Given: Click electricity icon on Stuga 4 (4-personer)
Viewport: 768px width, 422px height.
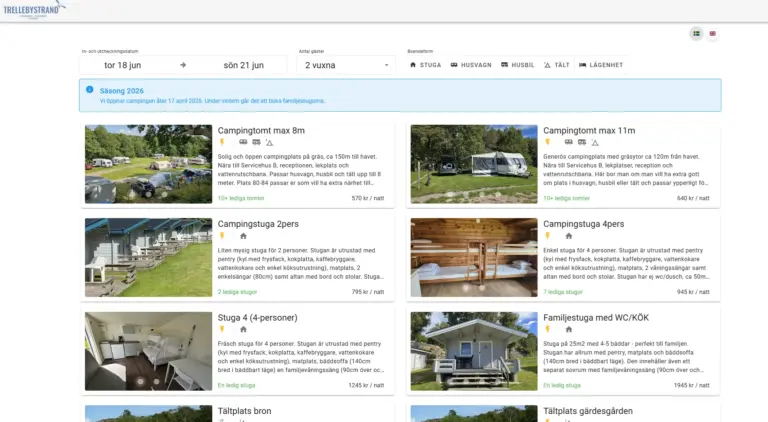Looking at the screenshot, I should click(x=222, y=329).
